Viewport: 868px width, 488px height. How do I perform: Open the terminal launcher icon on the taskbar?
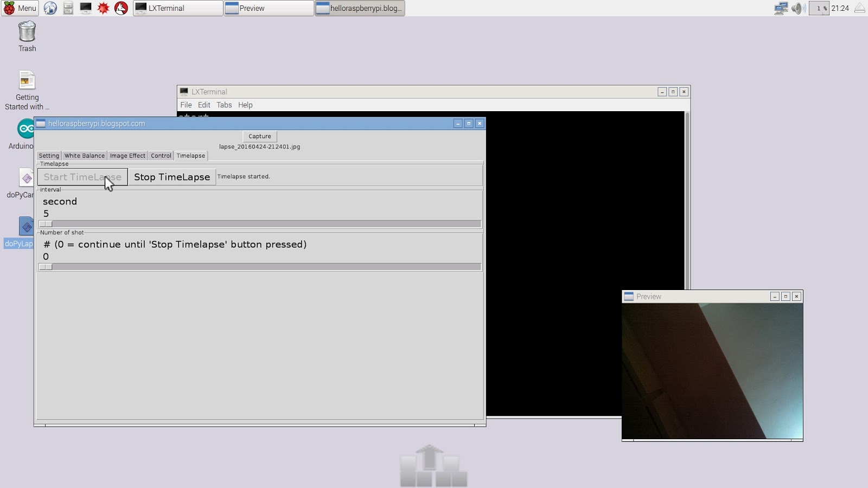coord(85,8)
